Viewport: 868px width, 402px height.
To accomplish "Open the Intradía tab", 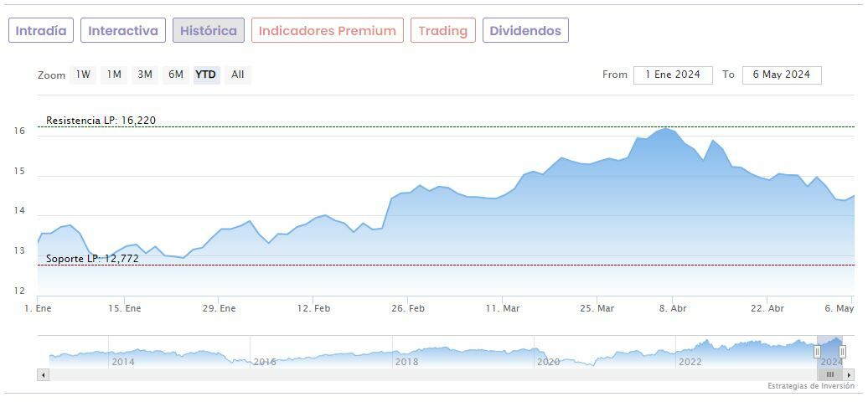I will [x=41, y=31].
